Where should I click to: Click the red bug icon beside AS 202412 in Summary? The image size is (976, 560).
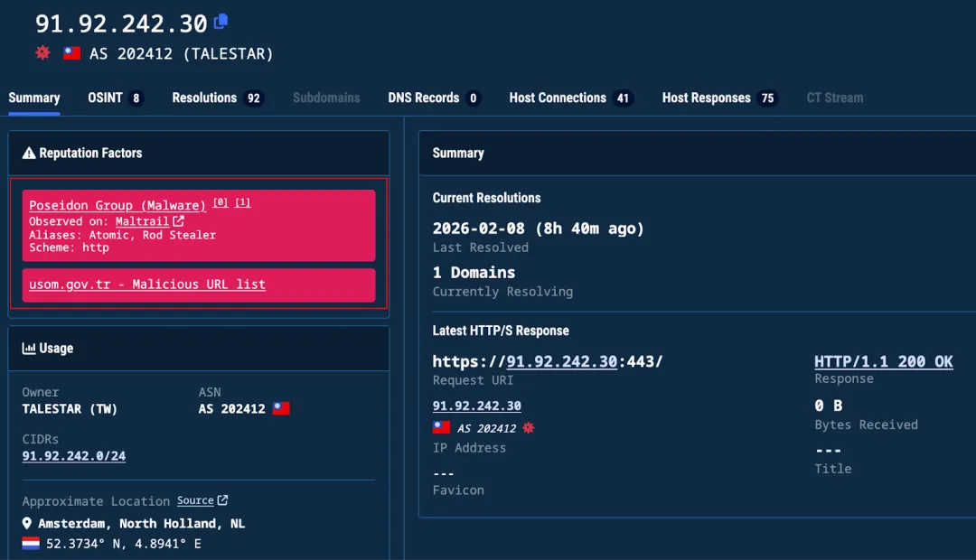529,428
